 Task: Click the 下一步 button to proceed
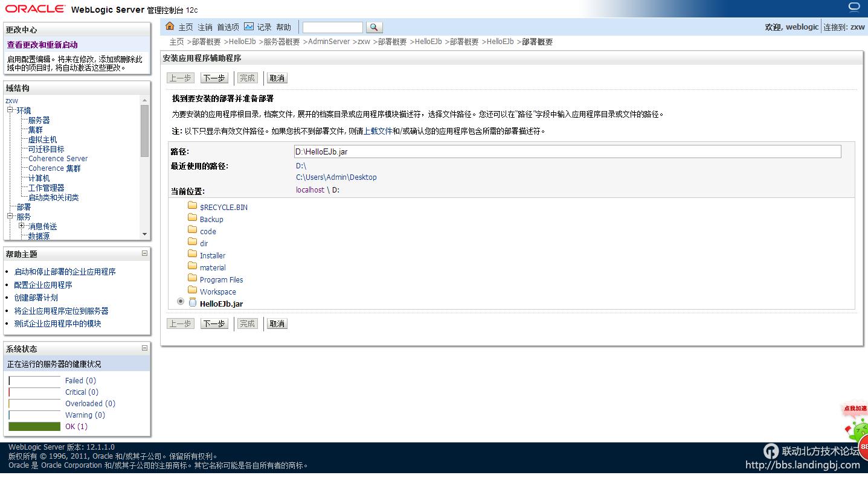point(214,77)
